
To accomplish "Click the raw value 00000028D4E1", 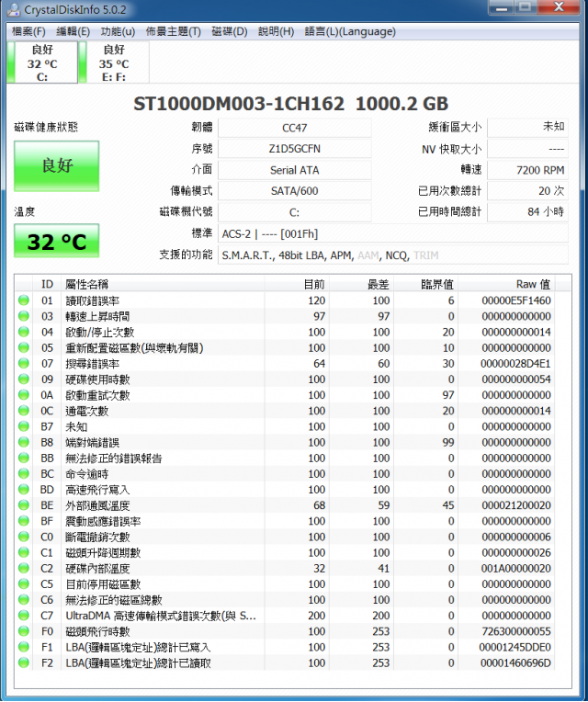I will (x=515, y=364).
